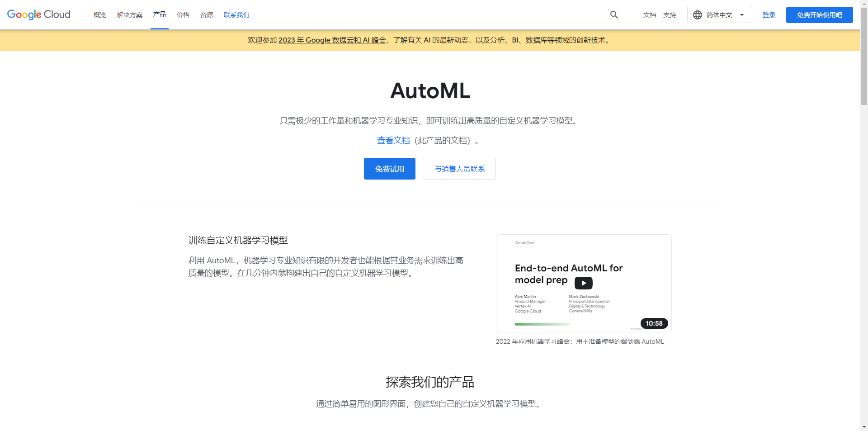Click the video caption 2022 年应用机器学习峰会
The width and height of the screenshot is (868, 431).
(x=580, y=341)
